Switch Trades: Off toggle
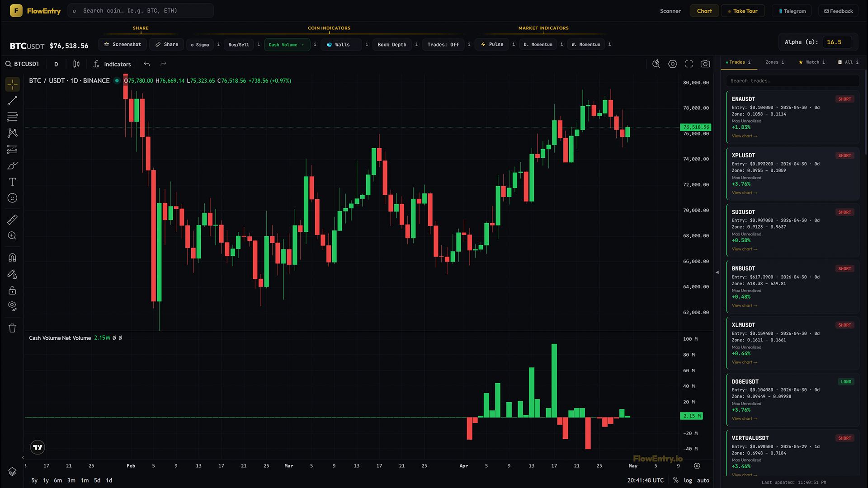The height and width of the screenshot is (488, 868). pyautogui.click(x=443, y=45)
